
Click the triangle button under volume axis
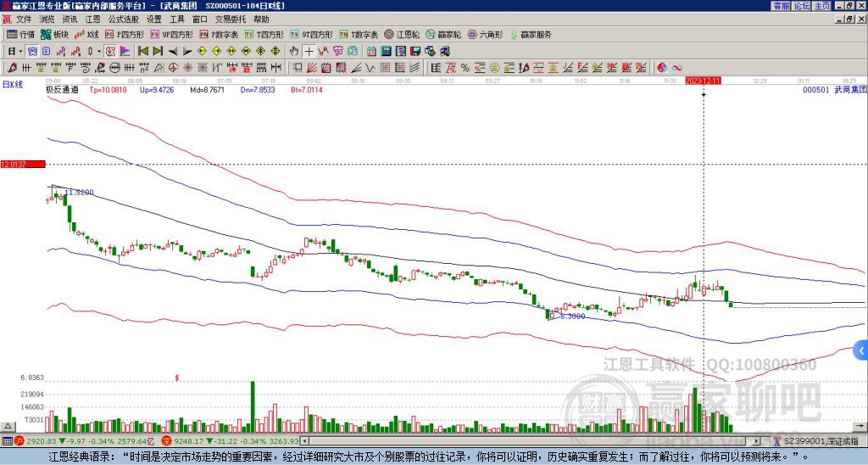tap(8, 426)
